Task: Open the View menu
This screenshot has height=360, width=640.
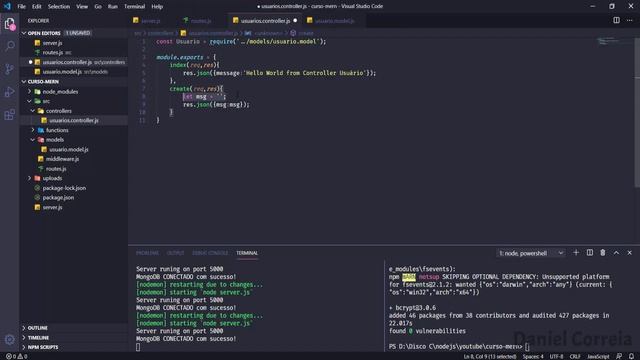Action: tap(82, 7)
